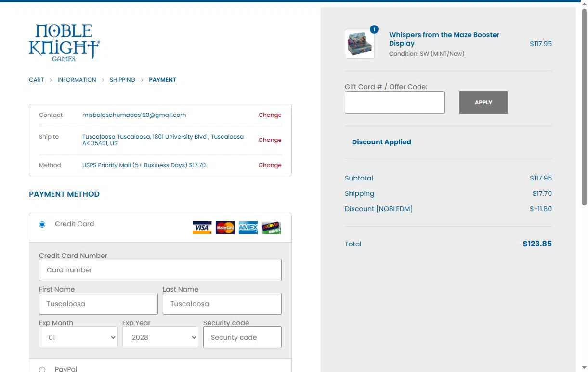The width and height of the screenshot is (588, 372).
Task: Click the contact email misbolasahumadas123@gmail.com
Action: pyautogui.click(x=134, y=115)
